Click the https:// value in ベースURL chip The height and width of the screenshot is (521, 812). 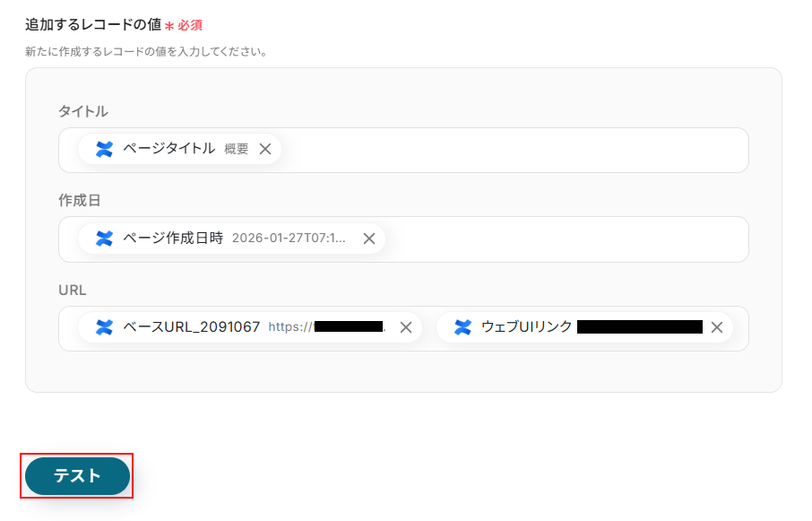290,327
